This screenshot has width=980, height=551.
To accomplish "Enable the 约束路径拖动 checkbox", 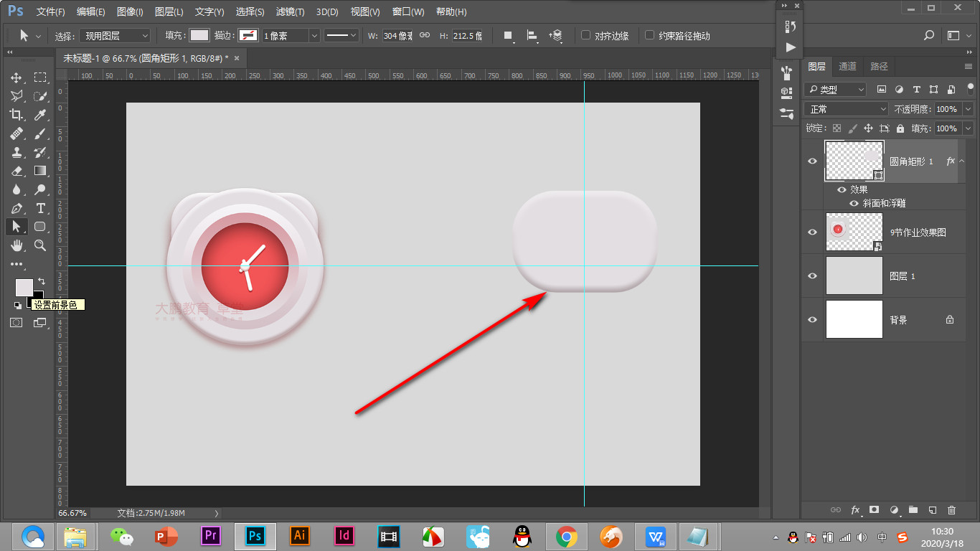I will click(x=649, y=35).
